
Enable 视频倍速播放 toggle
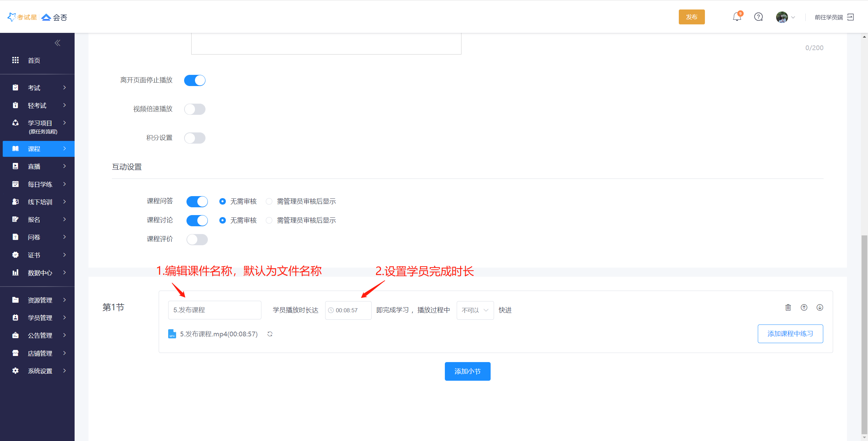(195, 109)
